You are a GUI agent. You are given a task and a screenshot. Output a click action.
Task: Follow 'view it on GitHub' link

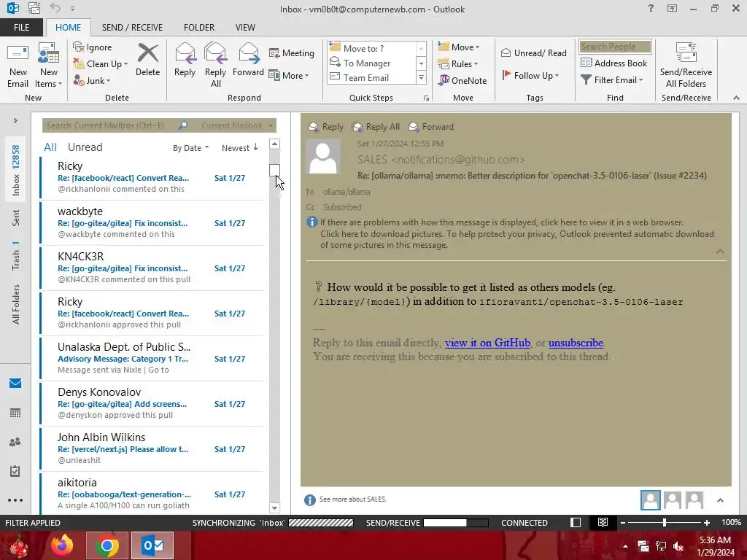point(487,343)
